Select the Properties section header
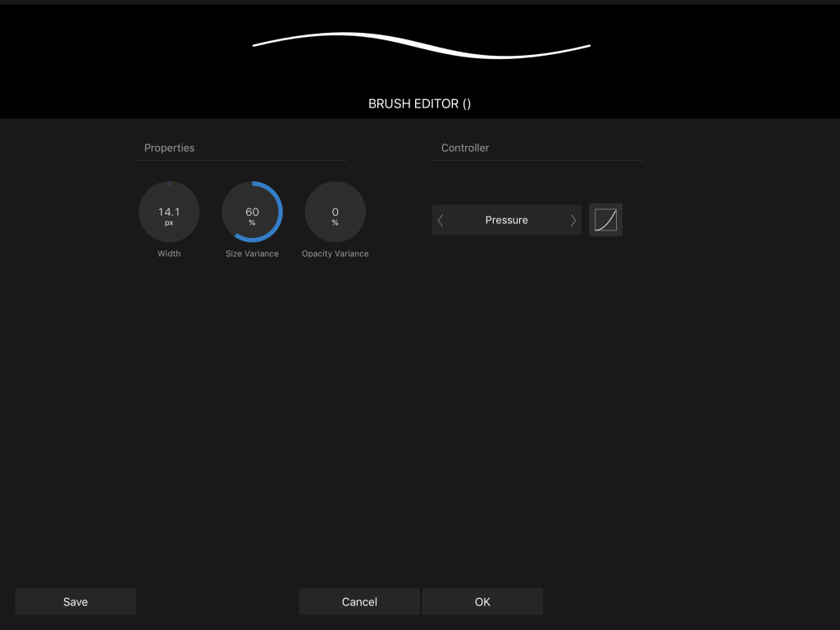This screenshot has width=840, height=630. click(169, 148)
